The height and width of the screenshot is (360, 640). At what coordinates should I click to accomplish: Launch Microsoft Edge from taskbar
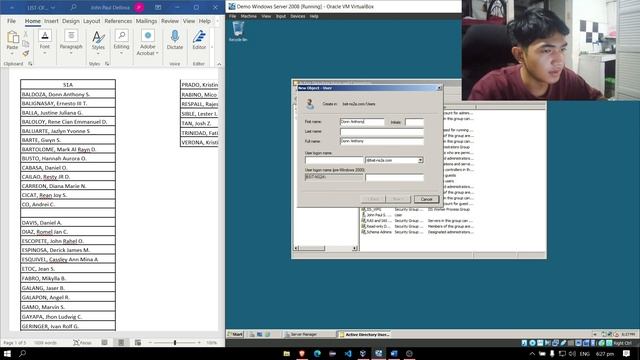point(318,353)
